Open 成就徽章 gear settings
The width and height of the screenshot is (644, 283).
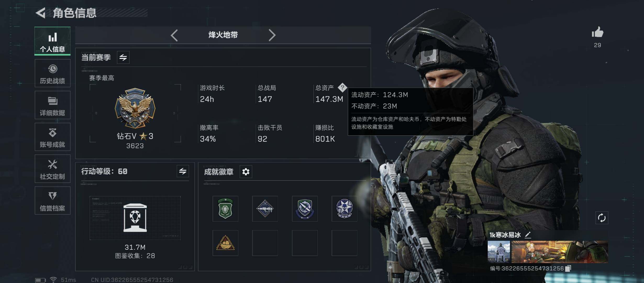tap(246, 172)
